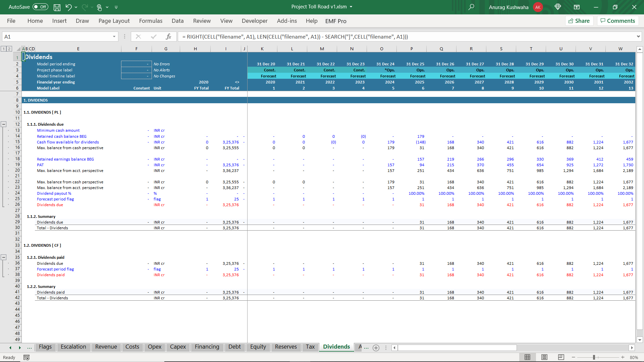Click the Undo arrow icon
644x362 pixels.
[68, 7]
